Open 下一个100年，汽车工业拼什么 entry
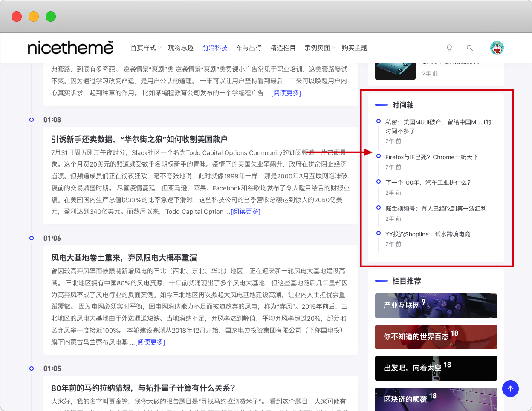The image size is (532, 411). (x=428, y=183)
